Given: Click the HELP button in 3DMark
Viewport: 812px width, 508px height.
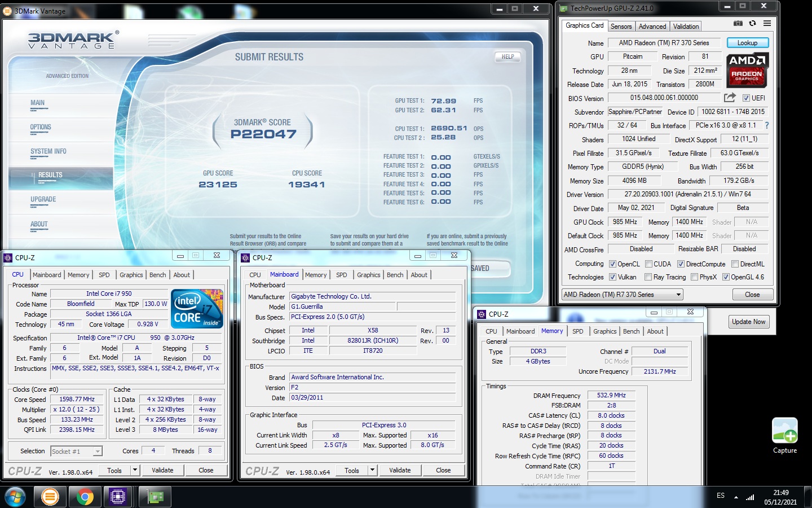Looking at the screenshot, I should point(507,56).
